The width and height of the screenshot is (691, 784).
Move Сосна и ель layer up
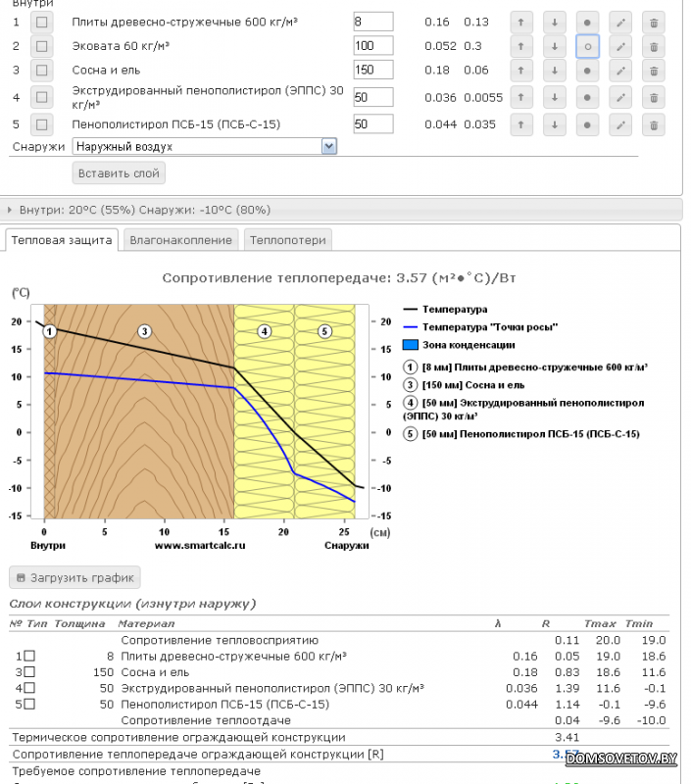[521, 71]
